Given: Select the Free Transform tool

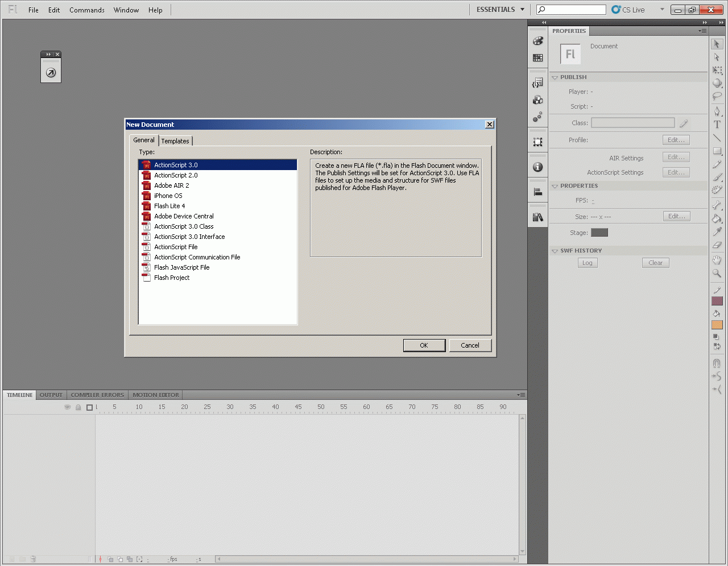Looking at the screenshot, I should tap(717, 70).
